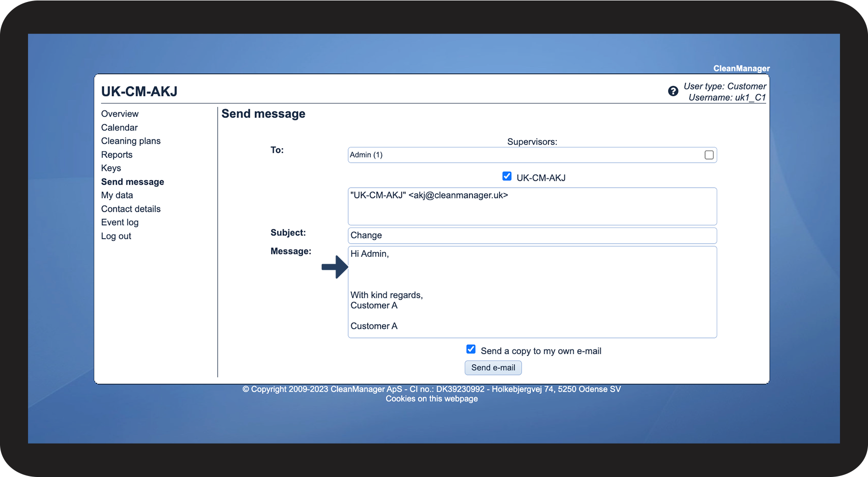Focus the recipients box with akj@cleanmanager.uk

[532, 206]
